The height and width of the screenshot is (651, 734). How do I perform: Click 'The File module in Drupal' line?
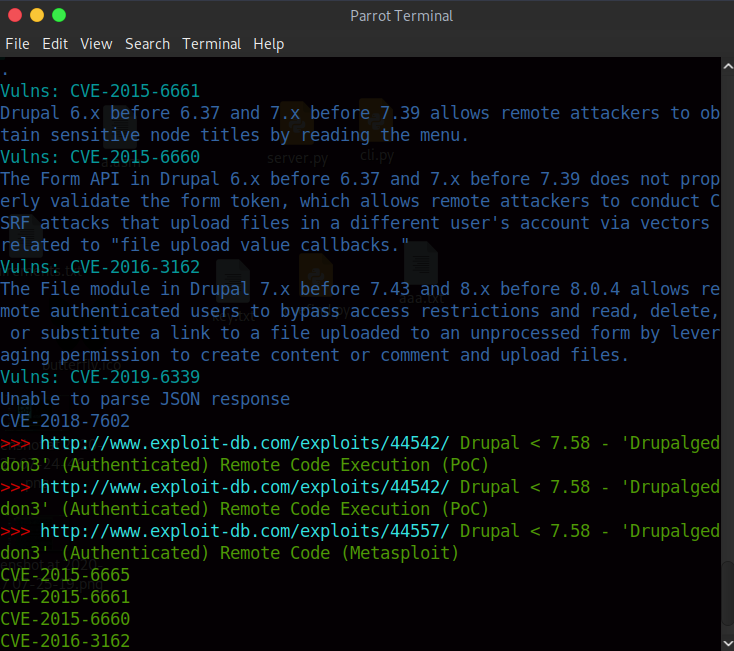tap(360, 289)
